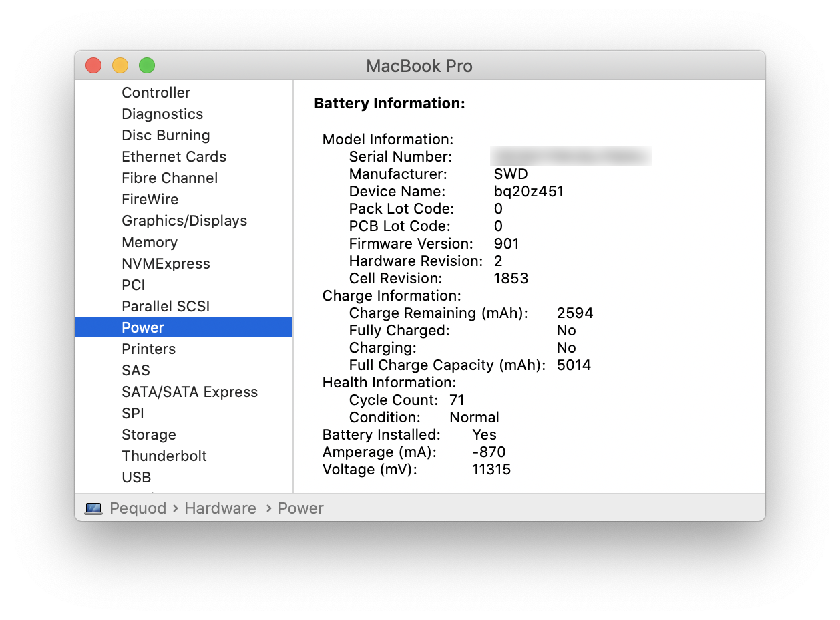Select Parallel SCSI in the sidebar

pos(184,307)
